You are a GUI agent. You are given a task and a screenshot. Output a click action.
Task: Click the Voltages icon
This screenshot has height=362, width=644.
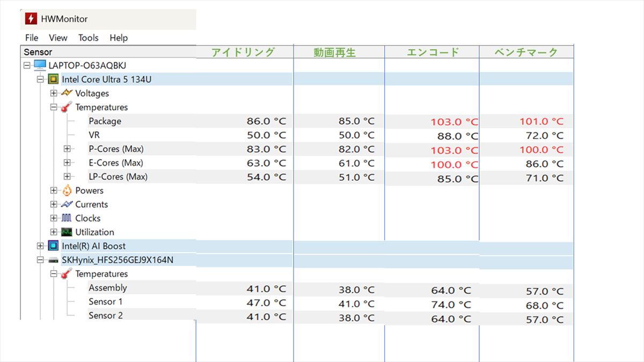pos(67,93)
